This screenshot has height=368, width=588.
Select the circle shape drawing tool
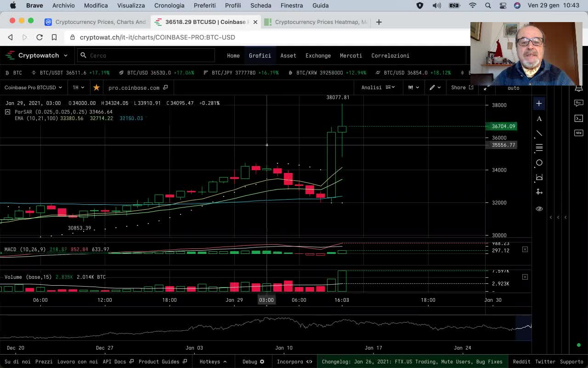pos(539,162)
